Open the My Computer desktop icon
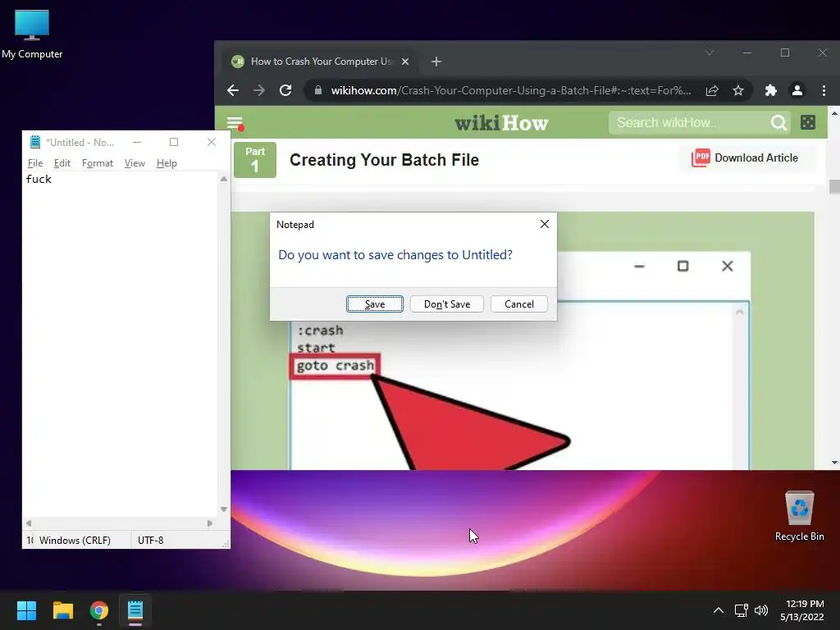Viewport: 840px width, 630px height. pos(32,34)
